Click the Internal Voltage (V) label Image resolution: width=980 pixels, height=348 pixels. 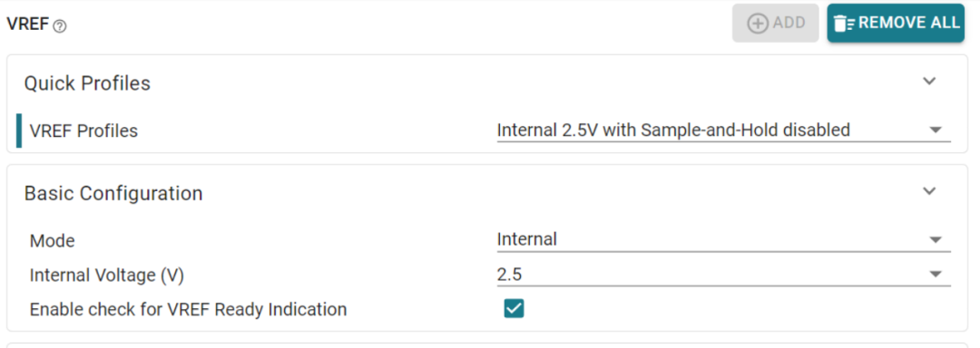coord(107,275)
